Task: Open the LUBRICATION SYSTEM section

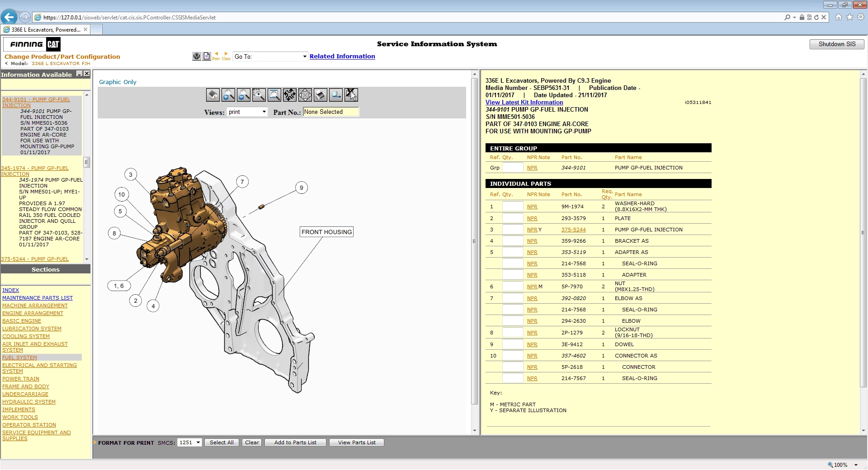Action: 32,329
